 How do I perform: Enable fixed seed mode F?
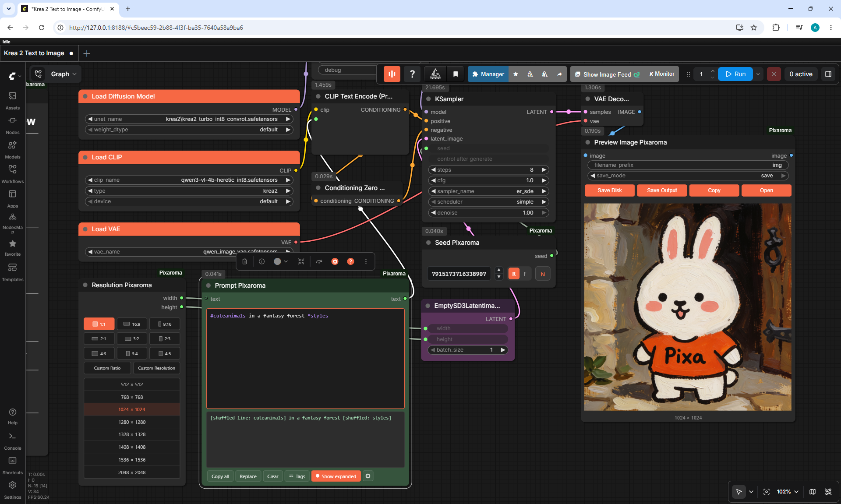click(x=525, y=274)
